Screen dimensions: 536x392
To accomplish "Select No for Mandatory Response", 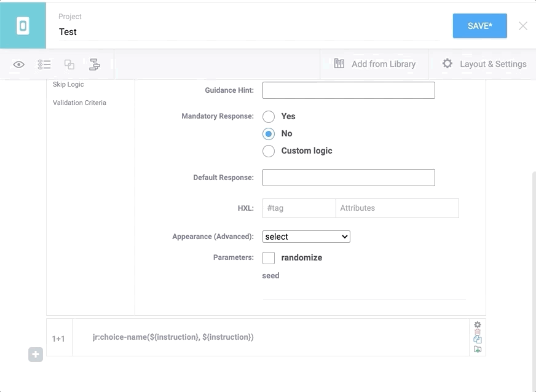I will (269, 133).
